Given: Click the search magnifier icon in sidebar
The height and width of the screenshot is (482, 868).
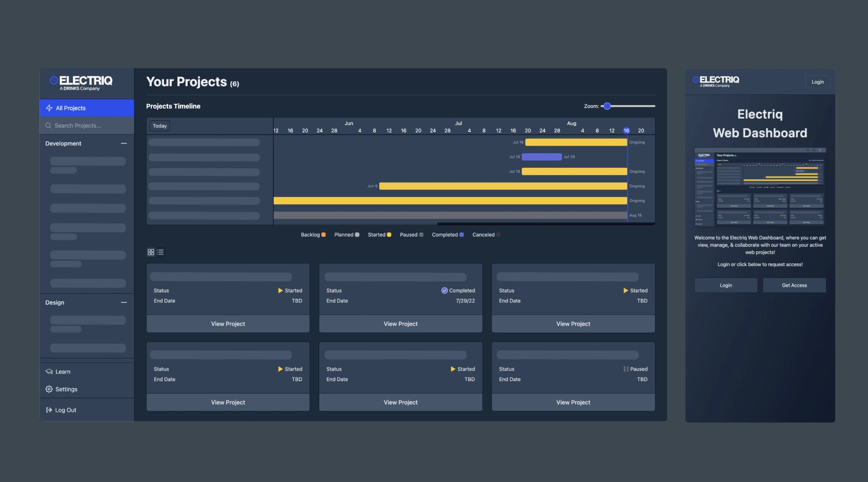Looking at the screenshot, I should (48, 125).
